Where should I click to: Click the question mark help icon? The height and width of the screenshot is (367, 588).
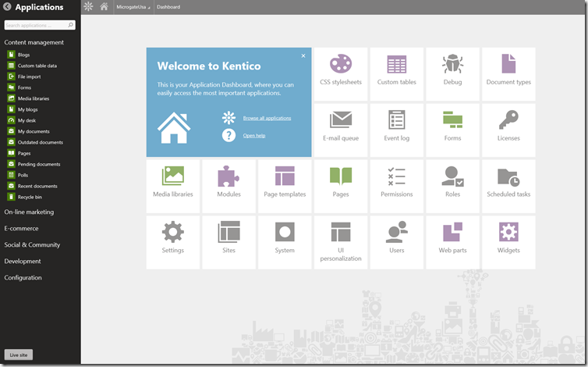click(x=228, y=135)
